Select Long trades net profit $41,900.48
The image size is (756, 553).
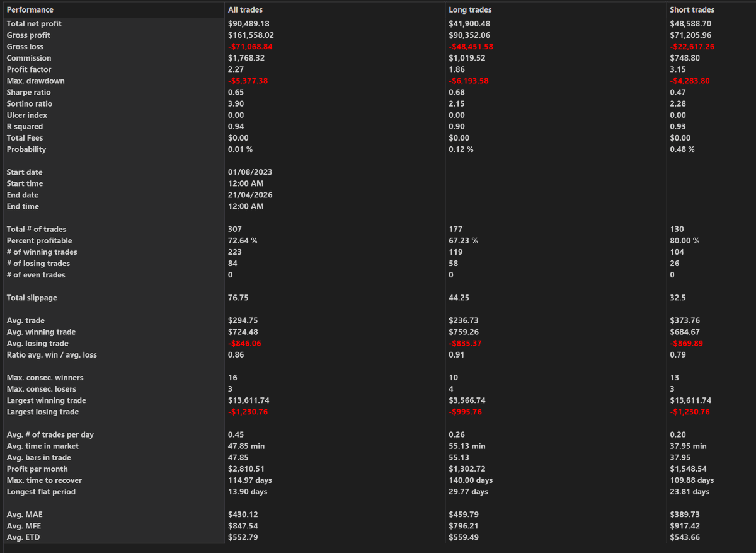[469, 24]
